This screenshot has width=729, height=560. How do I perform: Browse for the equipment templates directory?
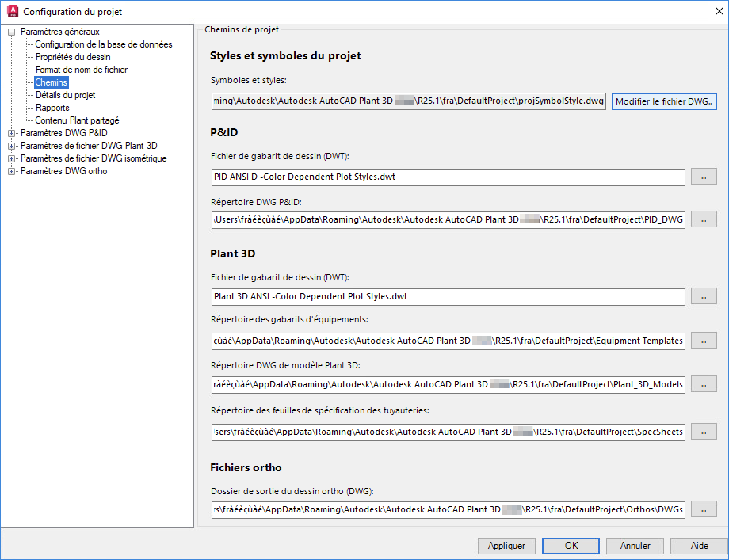coord(704,341)
